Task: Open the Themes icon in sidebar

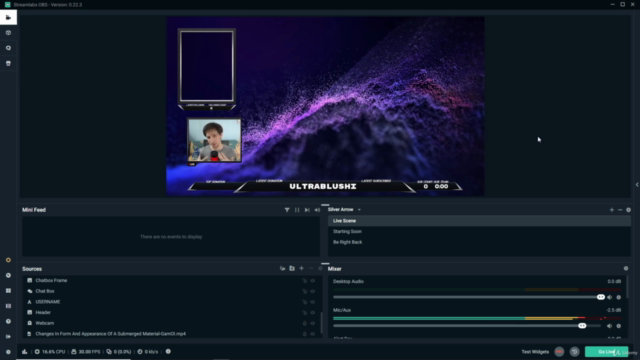Action: click(8, 33)
